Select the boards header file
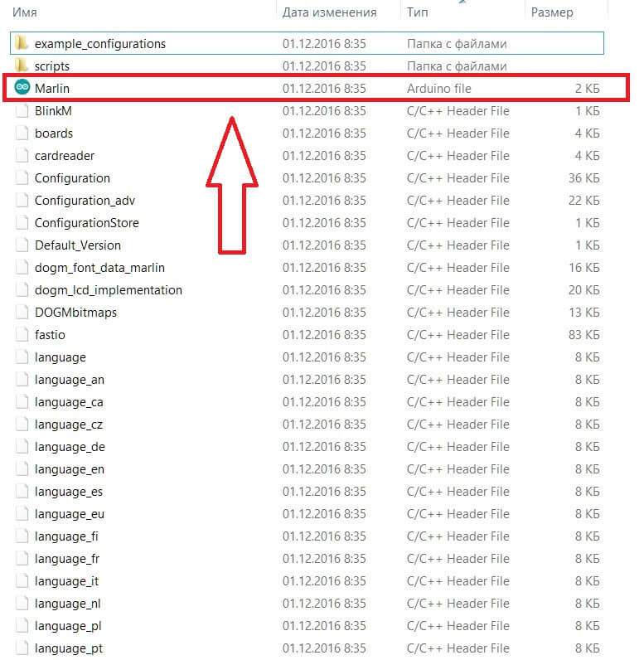The height and width of the screenshot is (660, 644). point(54,133)
